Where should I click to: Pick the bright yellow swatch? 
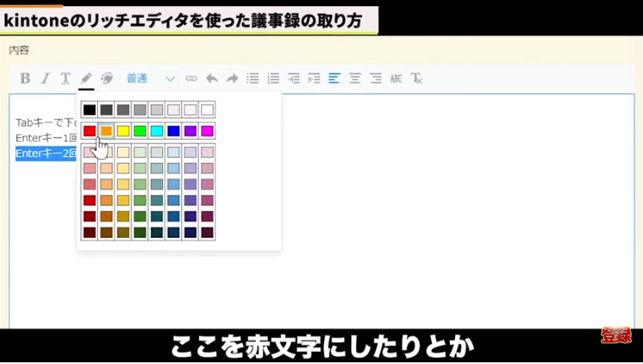(123, 131)
